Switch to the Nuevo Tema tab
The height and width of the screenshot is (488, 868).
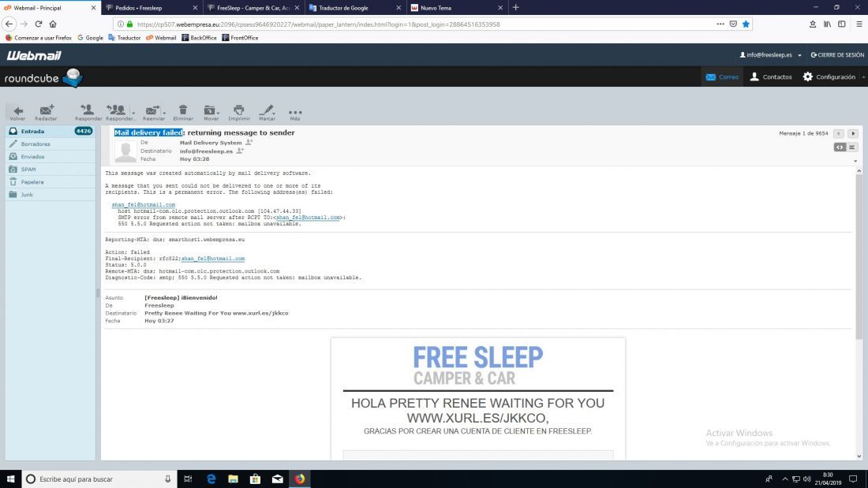click(x=456, y=8)
